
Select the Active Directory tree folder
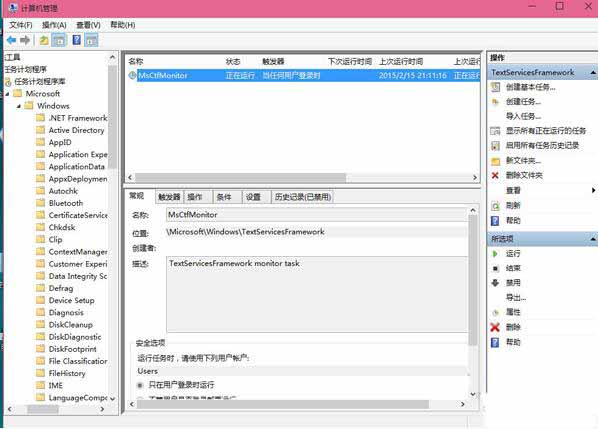coord(76,130)
